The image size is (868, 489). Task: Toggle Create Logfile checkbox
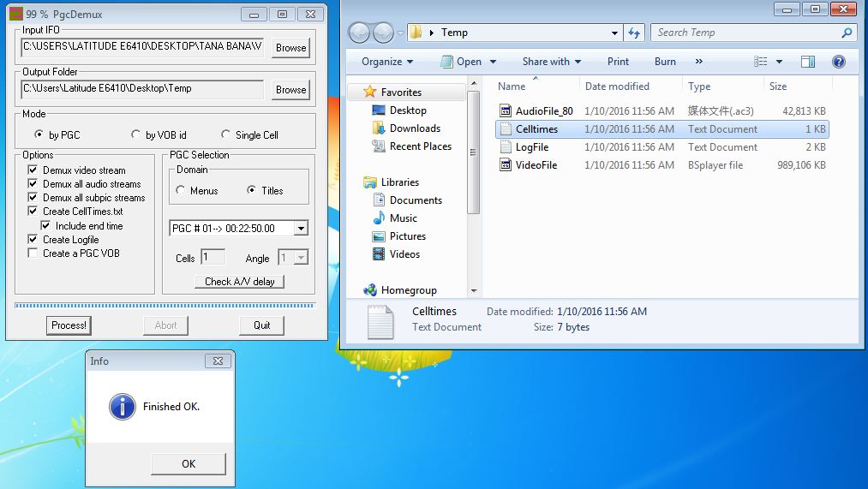pyautogui.click(x=33, y=240)
